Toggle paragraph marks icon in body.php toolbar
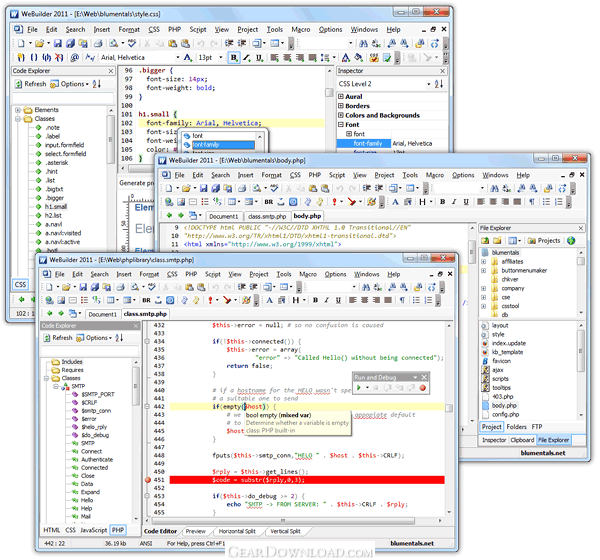The image size is (600, 560). point(532,202)
